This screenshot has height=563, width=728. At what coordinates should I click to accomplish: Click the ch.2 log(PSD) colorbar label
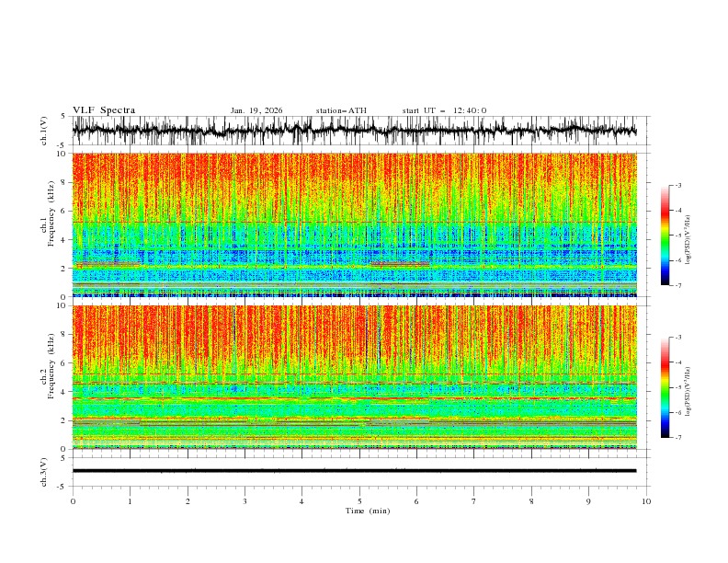tap(688, 391)
